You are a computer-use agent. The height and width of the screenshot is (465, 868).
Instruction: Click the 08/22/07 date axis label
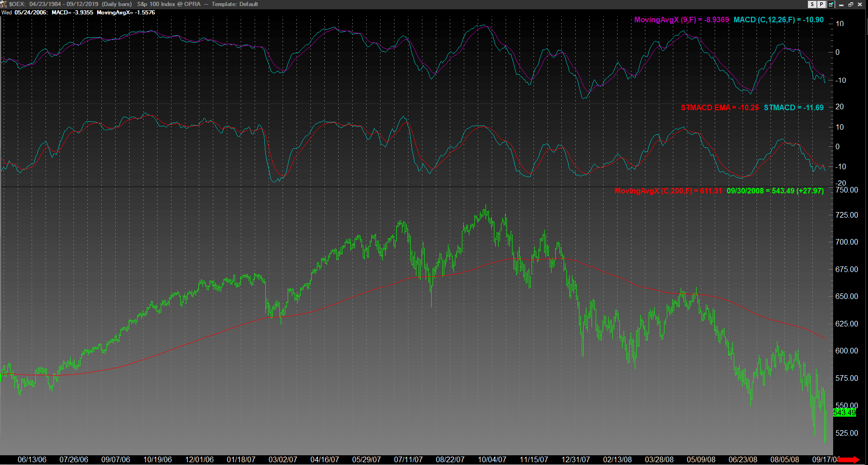click(450, 459)
